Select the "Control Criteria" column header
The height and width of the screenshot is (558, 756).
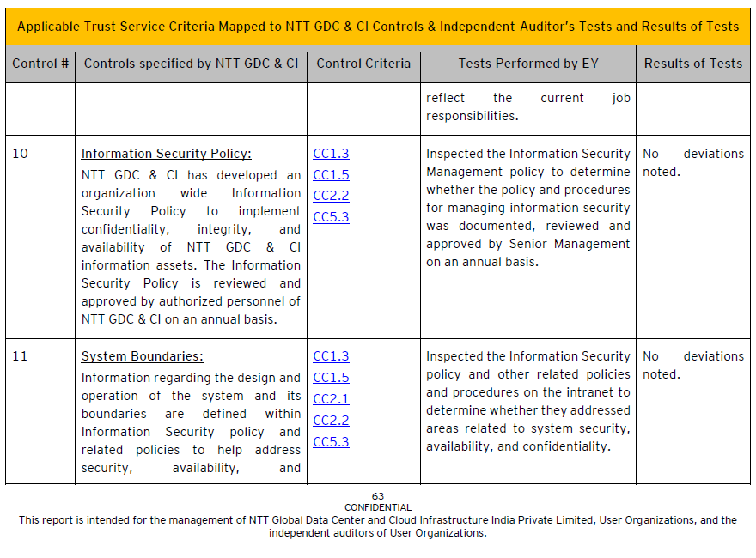tap(363, 64)
